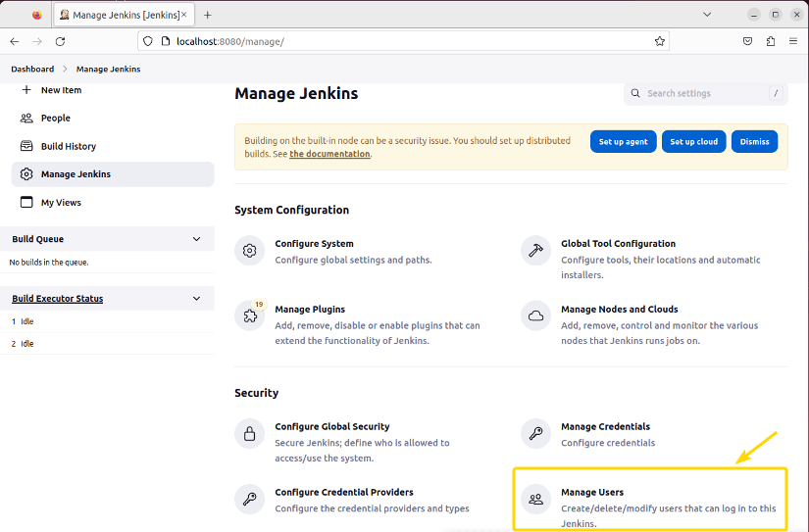The image size is (809, 532).
Task: Bookmark this page with the star icon
Action: 659,41
